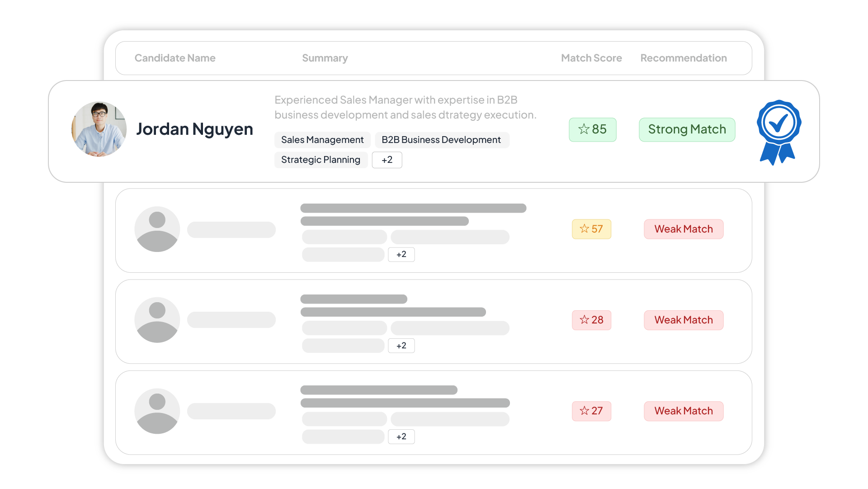The height and width of the screenshot is (489, 868).
Task: Click the blue verified ribbon badge
Action: tap(778, 131)
